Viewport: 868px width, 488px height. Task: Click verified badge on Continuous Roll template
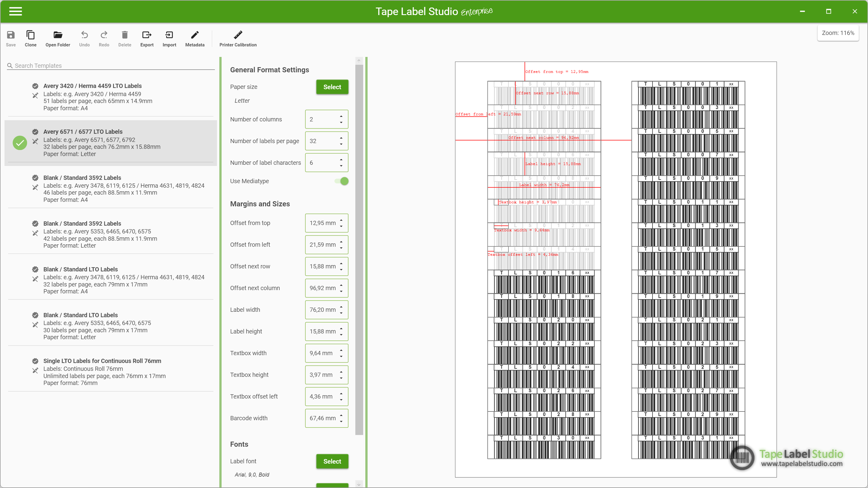click(35, 361)
